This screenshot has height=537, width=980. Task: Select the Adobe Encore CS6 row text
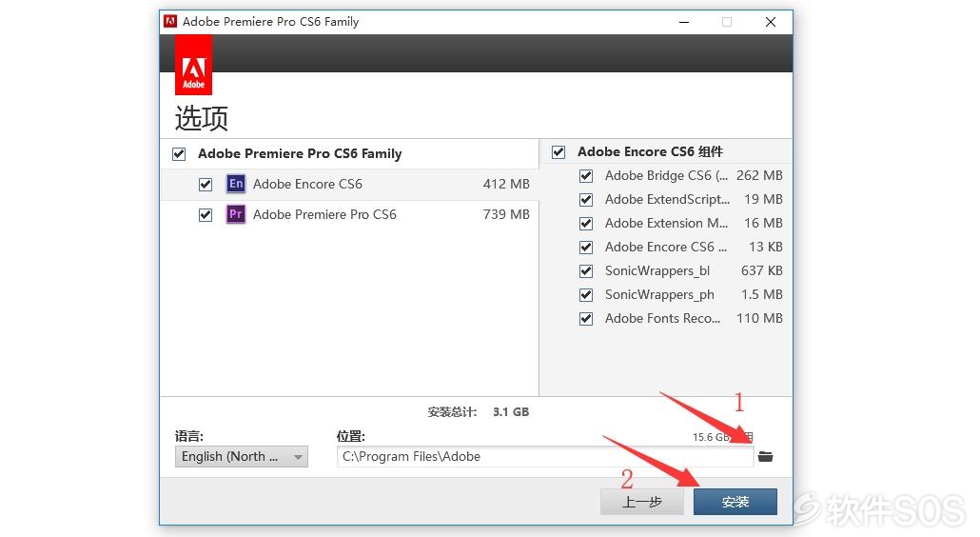pyautogui.click(x=307, y=184)
